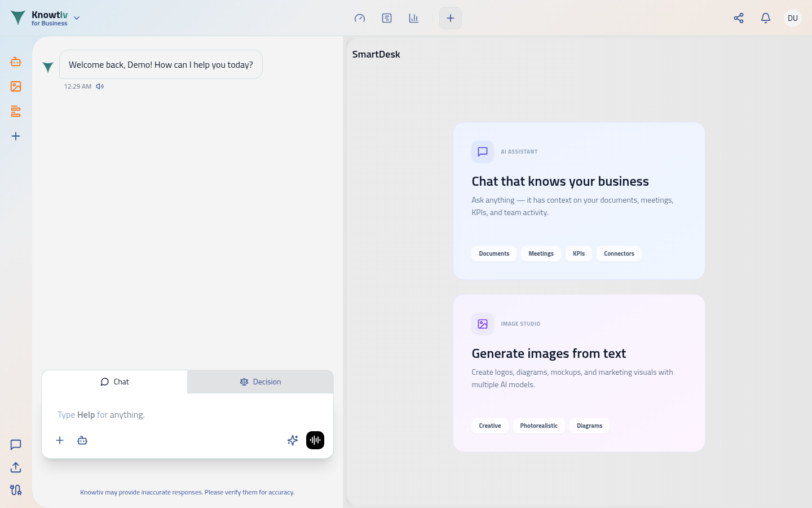The width and height of the screenshot is (812, 508).
Task: Click the sparkle enhance icon in chat box
Action: (293, 440)
